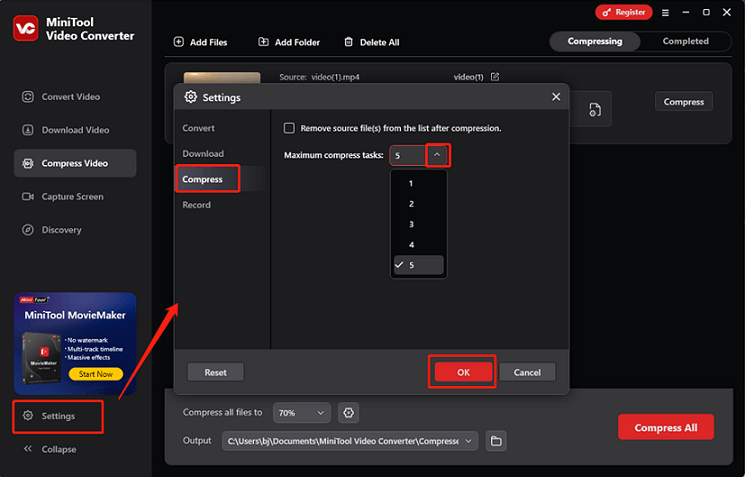
Task: Click the Convert Video sidebar icon
Action: pyautogui.click(x=28, y=97)
